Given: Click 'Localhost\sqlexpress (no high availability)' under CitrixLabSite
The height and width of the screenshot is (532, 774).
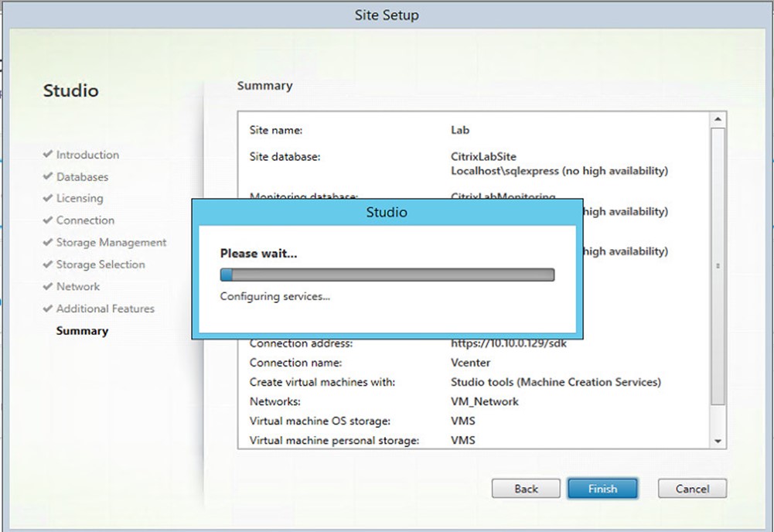Looking at the screenshot, I should tap(559, 171).
